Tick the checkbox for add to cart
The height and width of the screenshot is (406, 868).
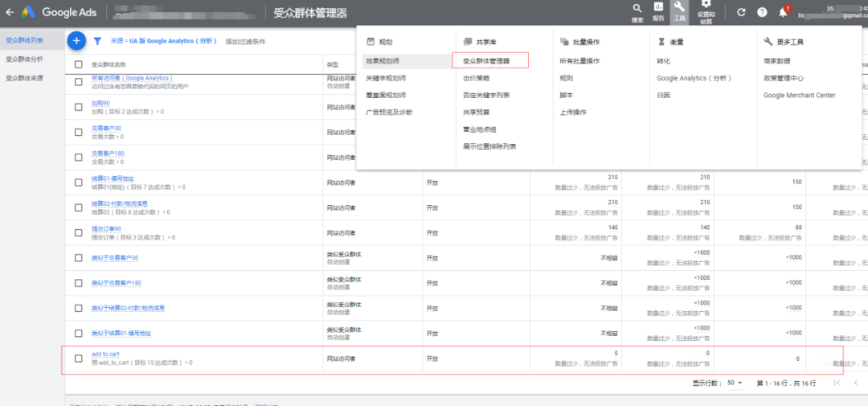tap(78, 359)
